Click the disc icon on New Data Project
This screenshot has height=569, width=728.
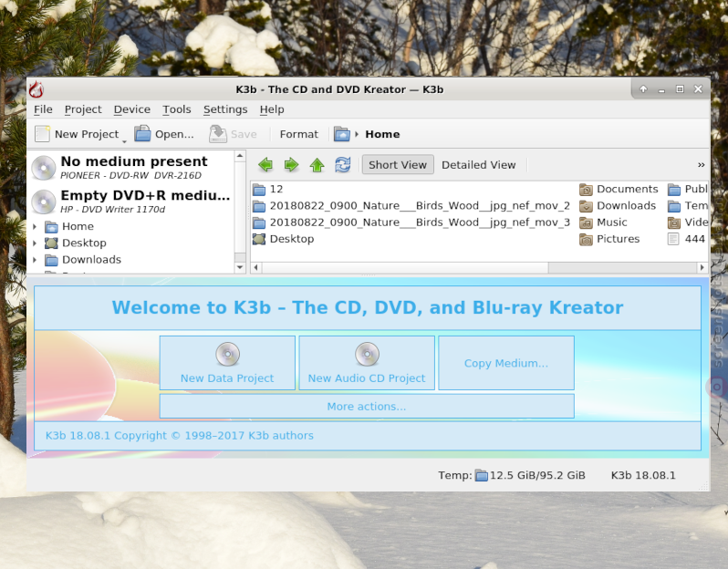click(227, 354)
